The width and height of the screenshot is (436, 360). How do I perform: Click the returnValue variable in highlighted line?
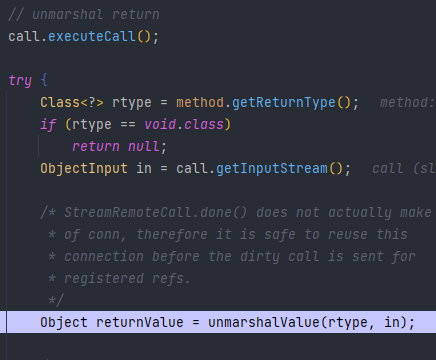pyautogui.click(x=140, y=322)
